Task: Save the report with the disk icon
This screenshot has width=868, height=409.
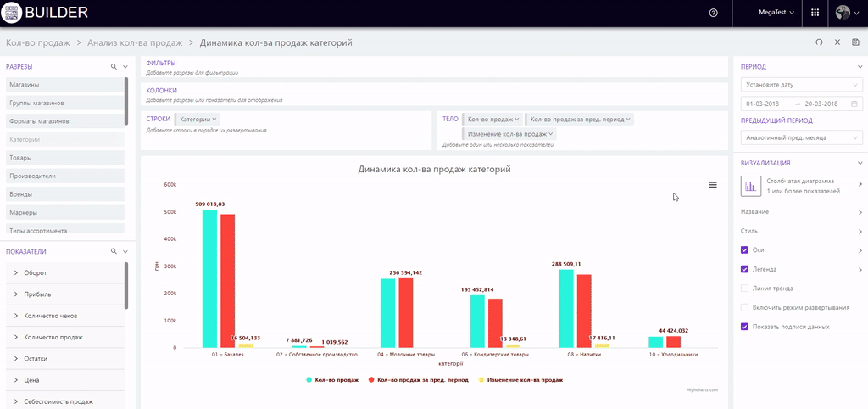Action: 855,42
